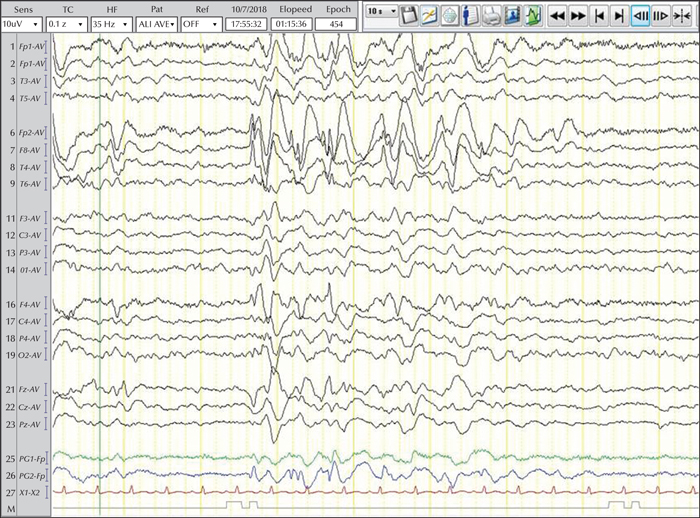This screenshot has width=700, height=518.
Task: Select channel 12 C3-AV label
Action: (30, 235)
